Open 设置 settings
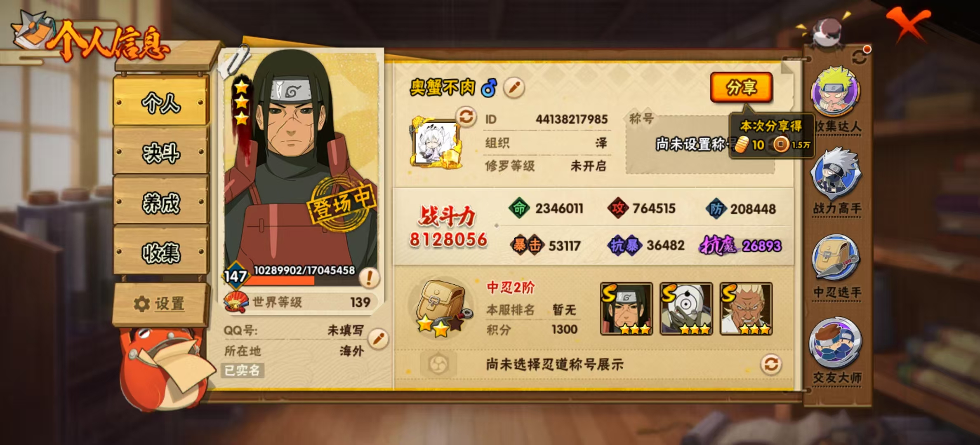Screen dimensions: 980x445 click(159, 304)
